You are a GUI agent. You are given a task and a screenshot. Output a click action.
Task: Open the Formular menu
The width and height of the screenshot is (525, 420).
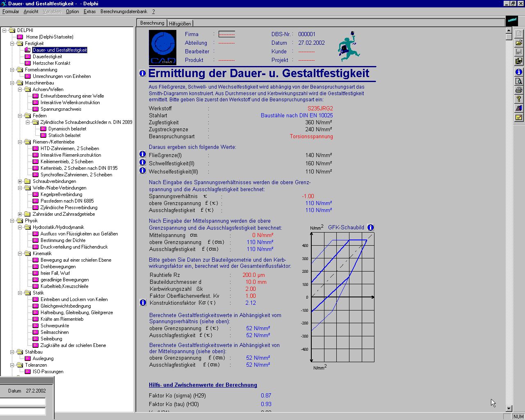[x=11, y=11]
